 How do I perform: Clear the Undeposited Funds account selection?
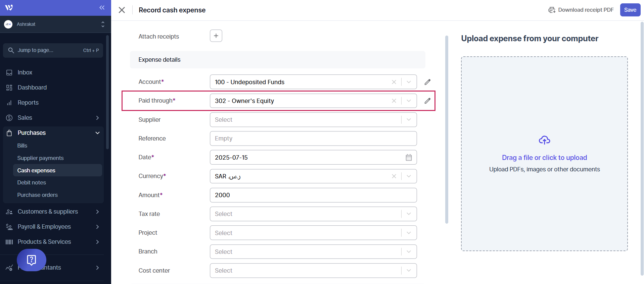tap(394, 82)
